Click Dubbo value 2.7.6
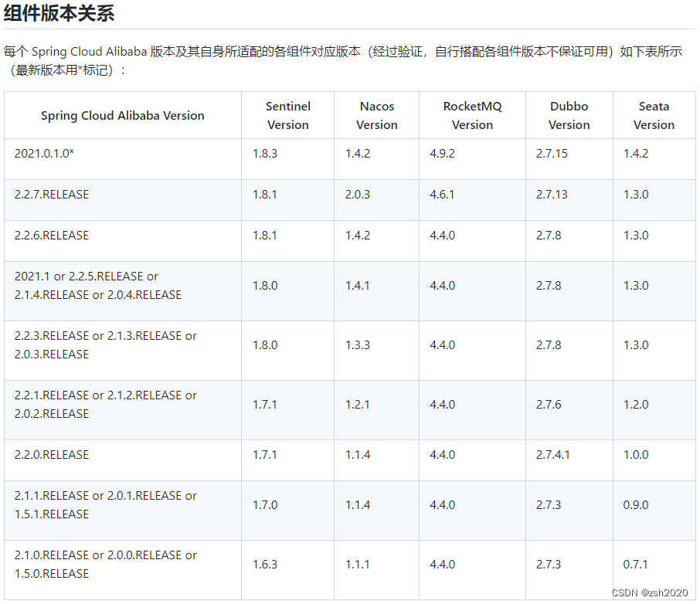 [549, 405]
